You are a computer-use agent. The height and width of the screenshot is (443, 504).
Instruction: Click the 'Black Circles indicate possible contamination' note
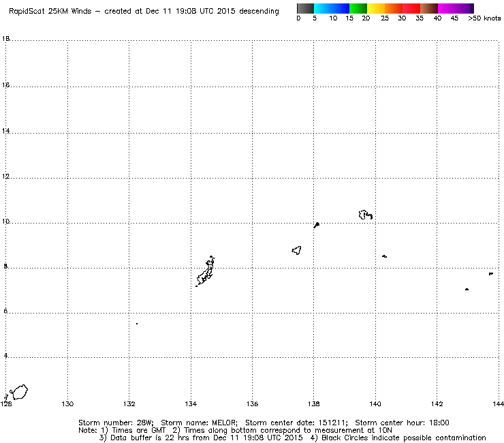click(404, 438)
